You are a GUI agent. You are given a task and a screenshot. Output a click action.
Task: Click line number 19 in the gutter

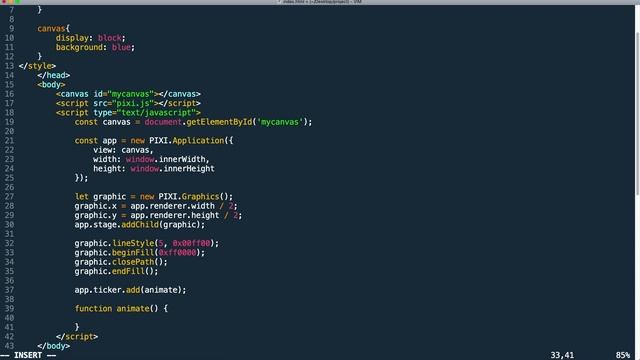tap(9, 122)
